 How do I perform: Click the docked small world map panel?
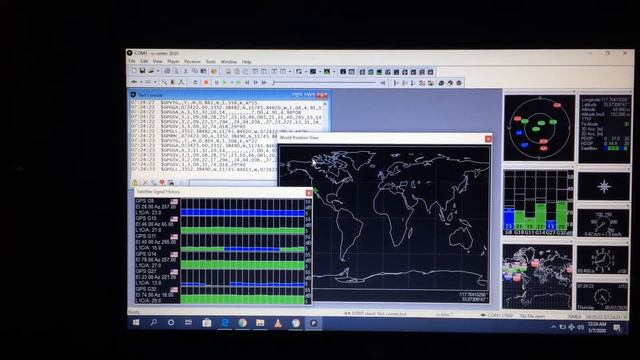(537, 276)
